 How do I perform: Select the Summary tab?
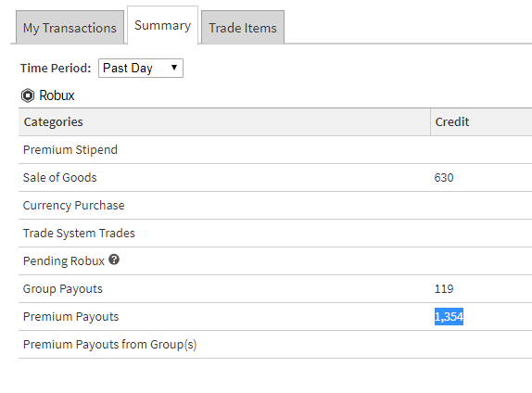pos(162,25)
